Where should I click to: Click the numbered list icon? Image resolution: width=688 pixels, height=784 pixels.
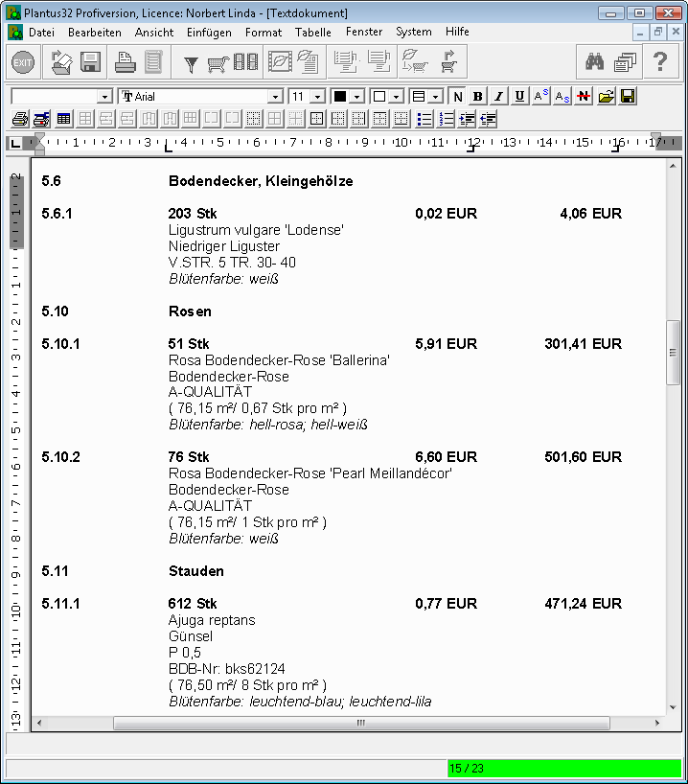point(447,119)
